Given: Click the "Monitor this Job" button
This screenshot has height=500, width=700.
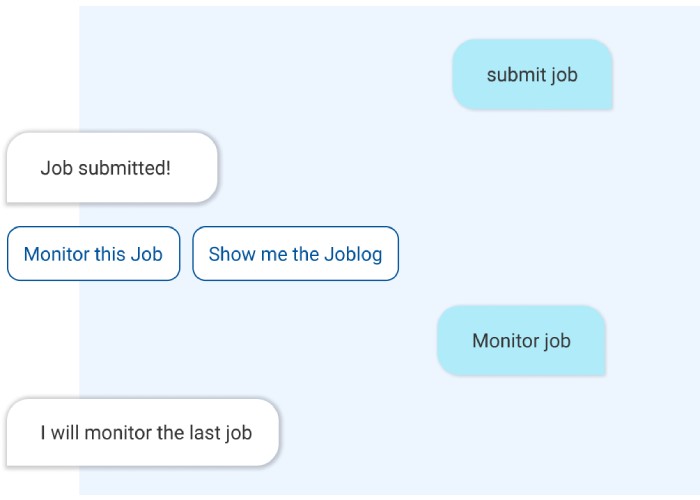Looking at the screenshot, I should click(x=93, y=254).
